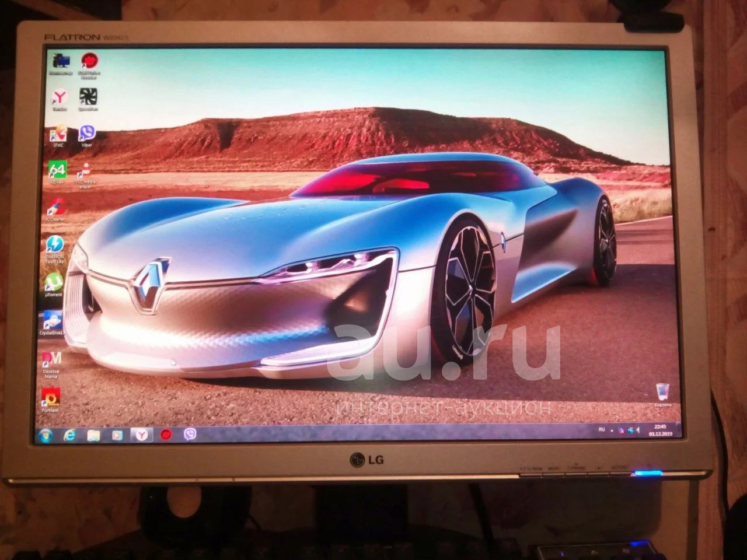Open Viber from the taskbar
The image size is (747, 560).
click(190, 435)
